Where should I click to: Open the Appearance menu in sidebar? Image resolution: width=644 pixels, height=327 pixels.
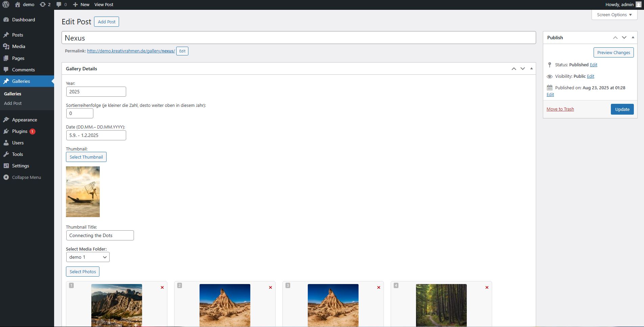[24, 120]
